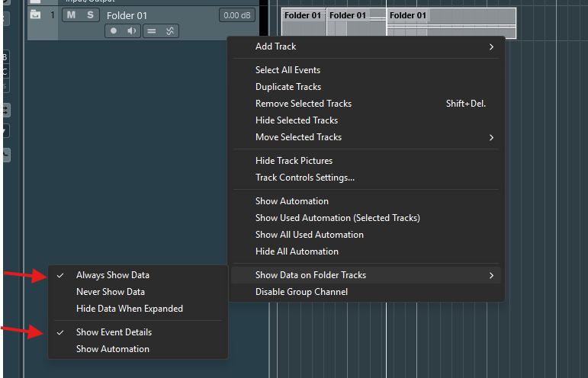The height and width of the screenshot is (378, 588).
Task: Select the second Folder 01 part in timeline
Action: [x=356, y=22]
